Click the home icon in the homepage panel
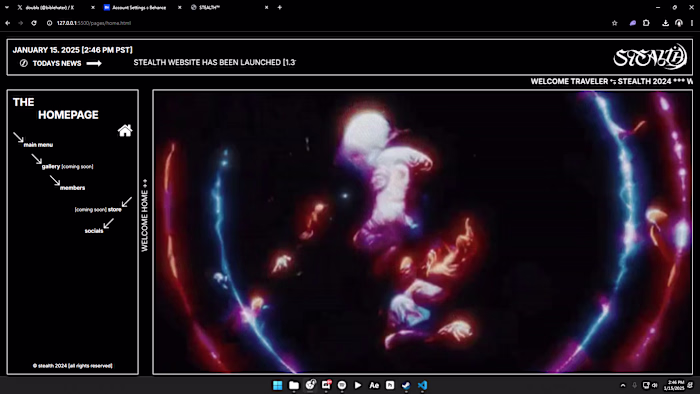700x394 pixels. (125, 130)
